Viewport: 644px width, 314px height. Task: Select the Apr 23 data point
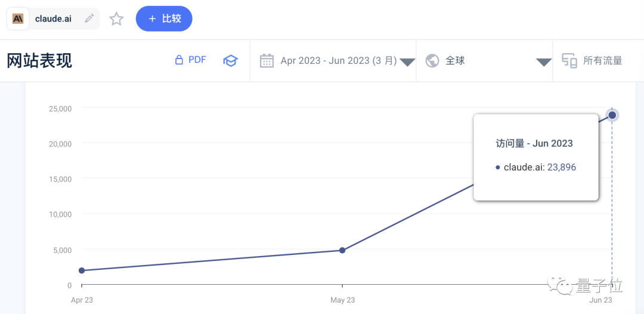pyautogui.click(x=82, y=270)
